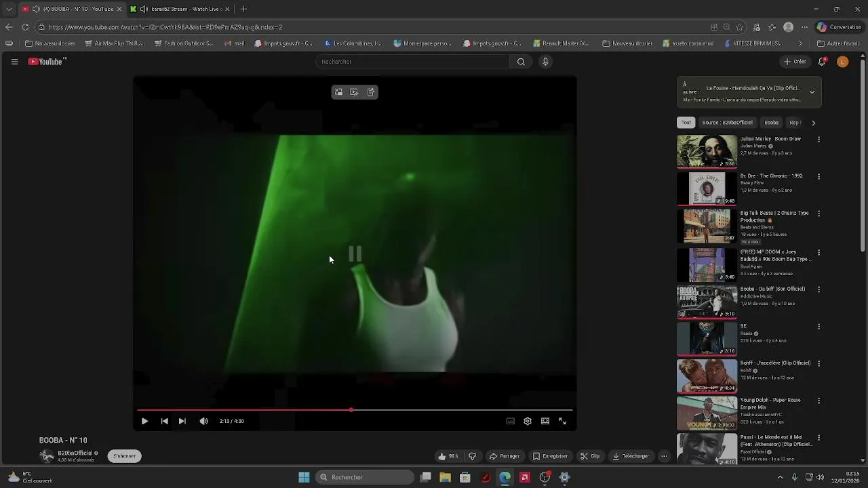Image resolution: width=868 pixels, height=488 pixels.
Task: Reload the page
Action: [x=25, y=27]
